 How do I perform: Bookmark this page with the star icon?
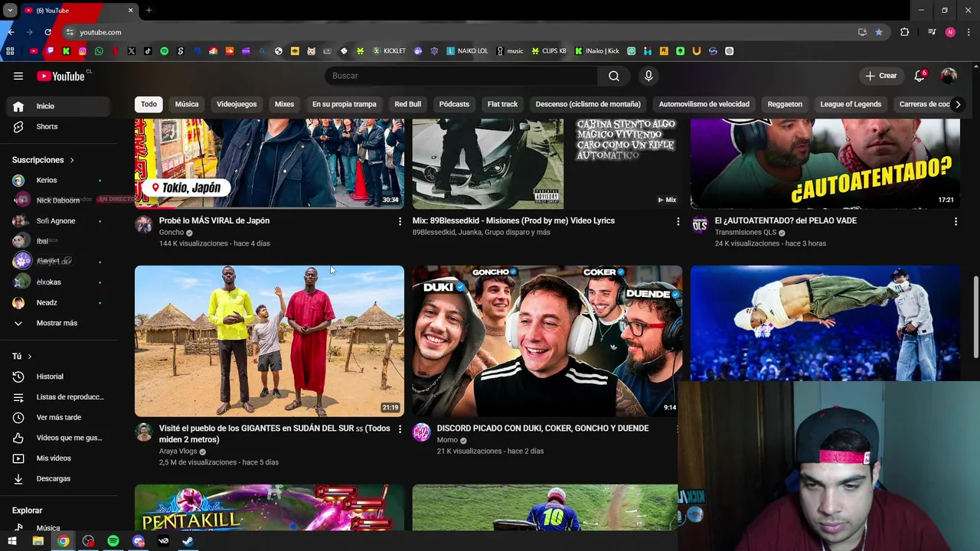(x=879, y=32)
